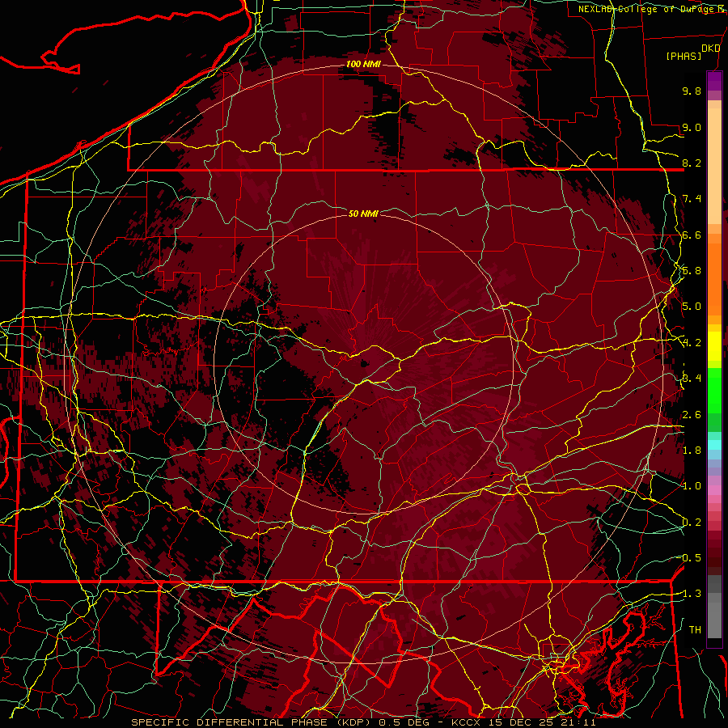Select the bright yellow segment of the color bar
728x728 pixels.
coord(714,346)
